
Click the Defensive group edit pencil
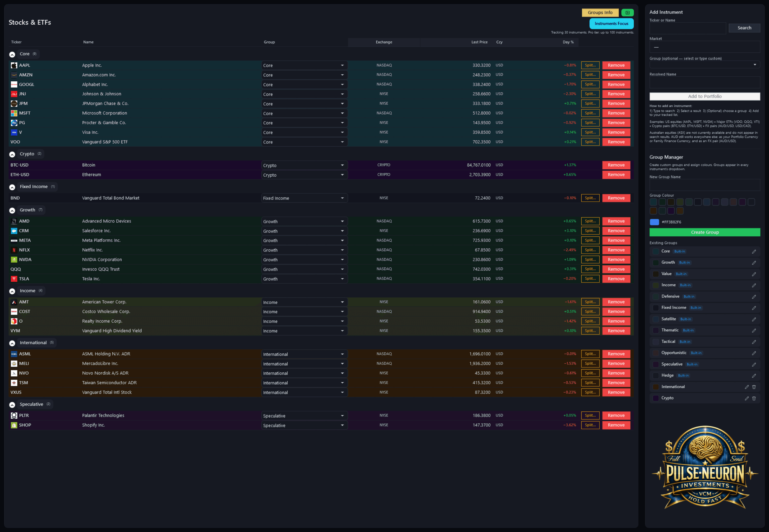coord(754,297)
